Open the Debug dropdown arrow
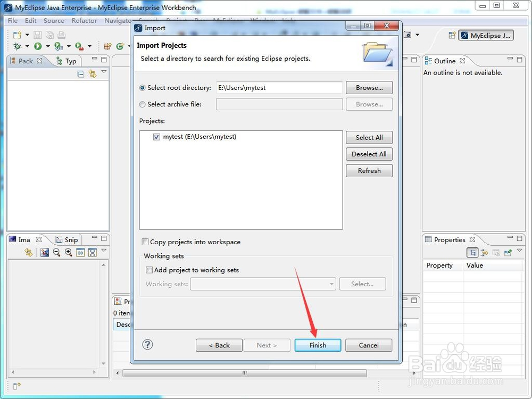 click(x=27, y=46)
